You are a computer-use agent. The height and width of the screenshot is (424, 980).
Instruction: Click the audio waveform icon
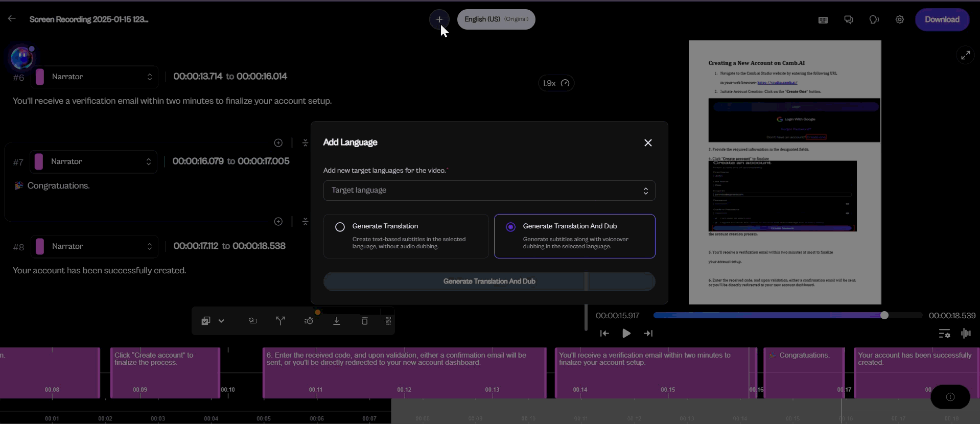[965, 334]
